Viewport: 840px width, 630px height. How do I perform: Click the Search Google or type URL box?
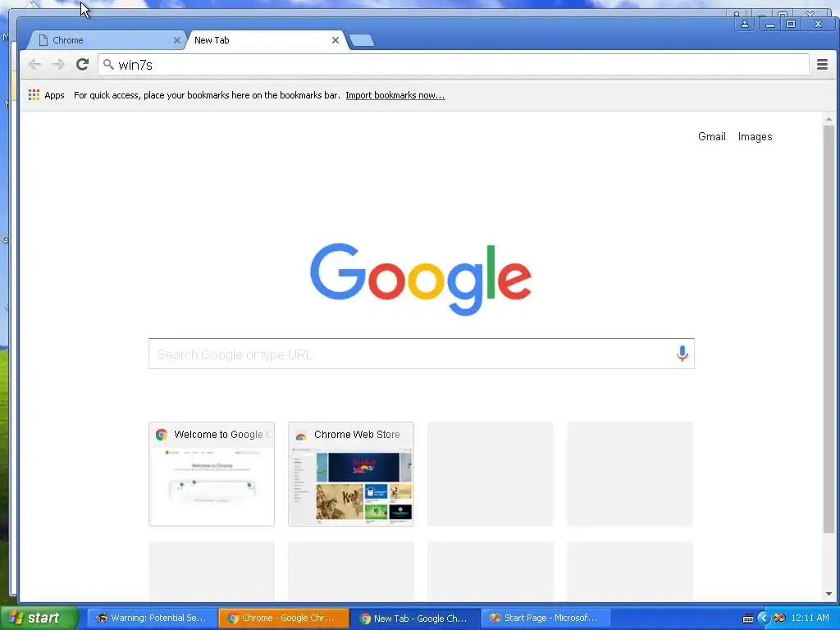(x=421, y=354)
